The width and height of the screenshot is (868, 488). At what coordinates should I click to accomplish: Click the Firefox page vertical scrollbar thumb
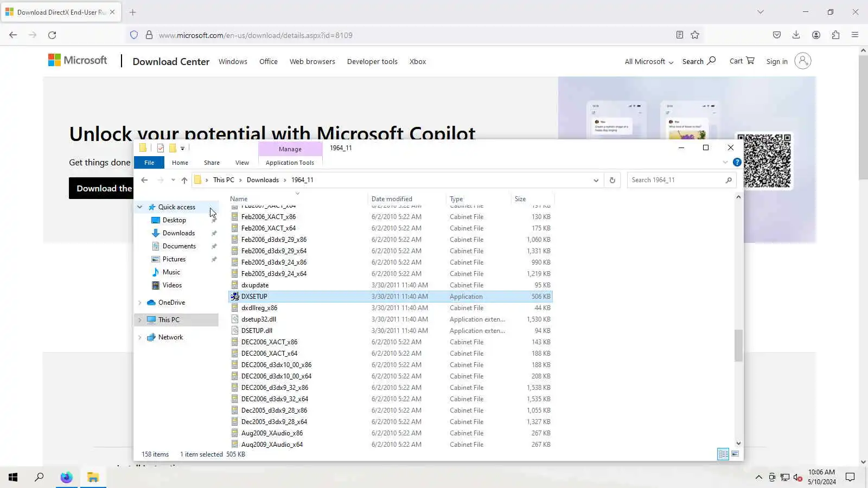tap(863, 117)
